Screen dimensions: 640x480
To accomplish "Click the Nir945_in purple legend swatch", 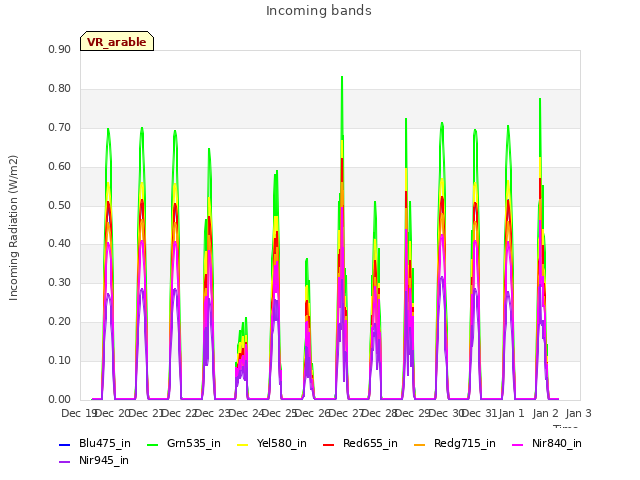I will 64,462.
